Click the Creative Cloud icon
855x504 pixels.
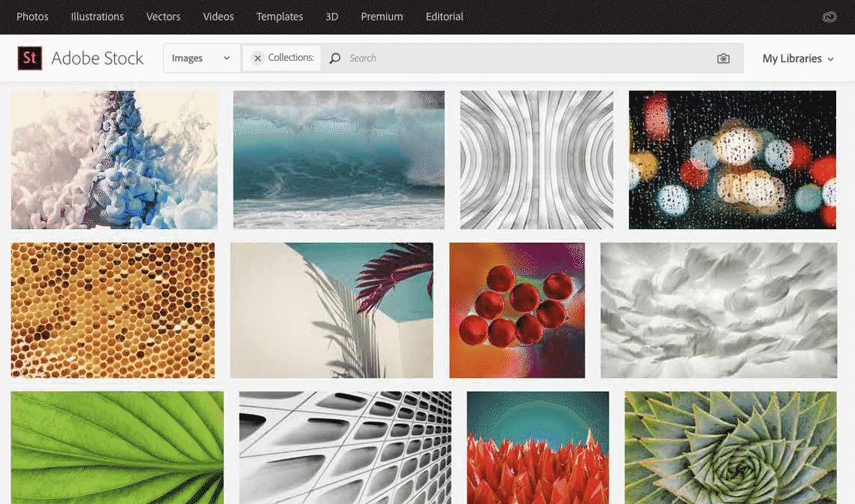point(829,17)
